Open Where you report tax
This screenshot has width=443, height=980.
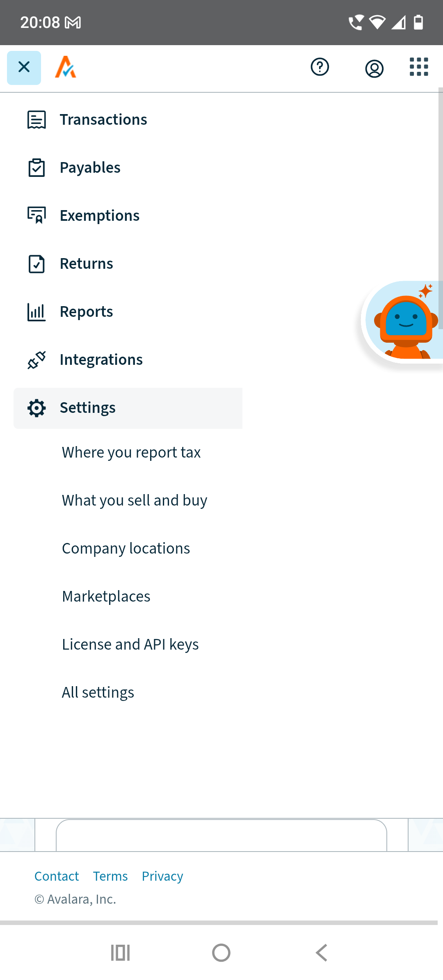131,452
